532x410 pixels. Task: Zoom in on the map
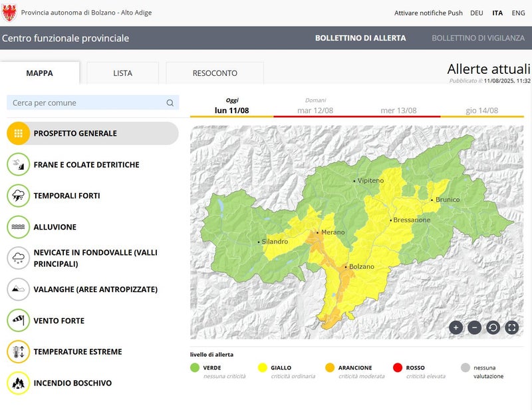click(x=456, y=327)
